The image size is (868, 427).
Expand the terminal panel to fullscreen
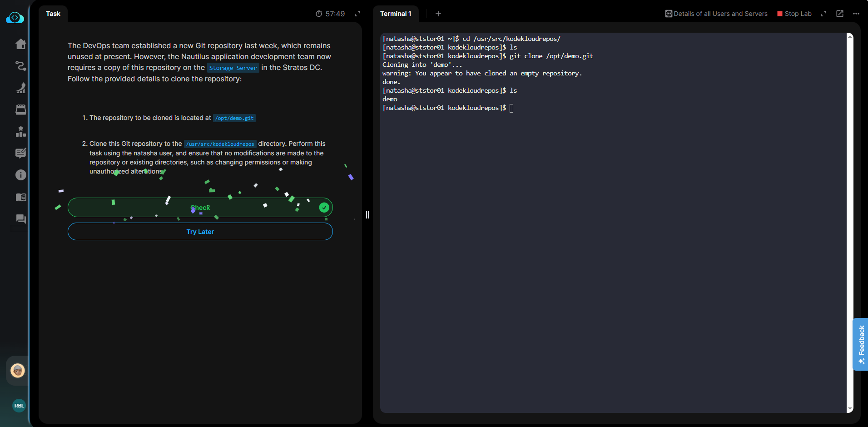pyautogui.click(x=823, y=14)
